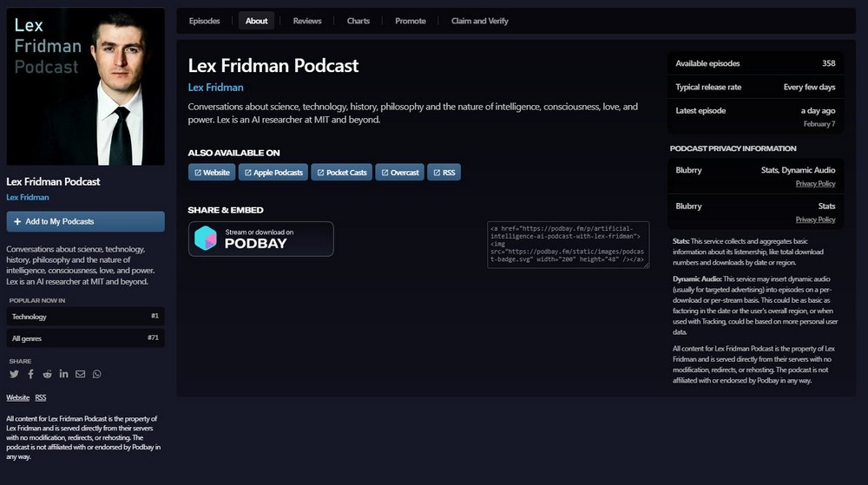Click Available episodes 358 row
This screenshot has height=485, width=868.
click(755, 63)
